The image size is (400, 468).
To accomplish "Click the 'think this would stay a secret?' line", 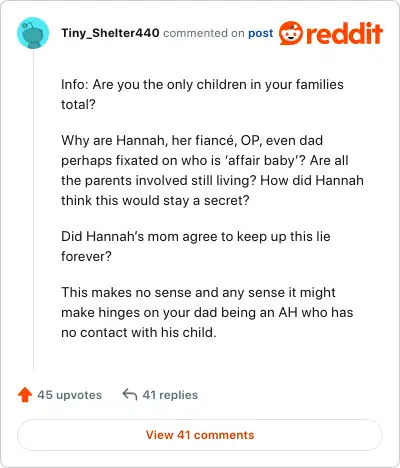I will pyautogui.click(x=155, y=200).
